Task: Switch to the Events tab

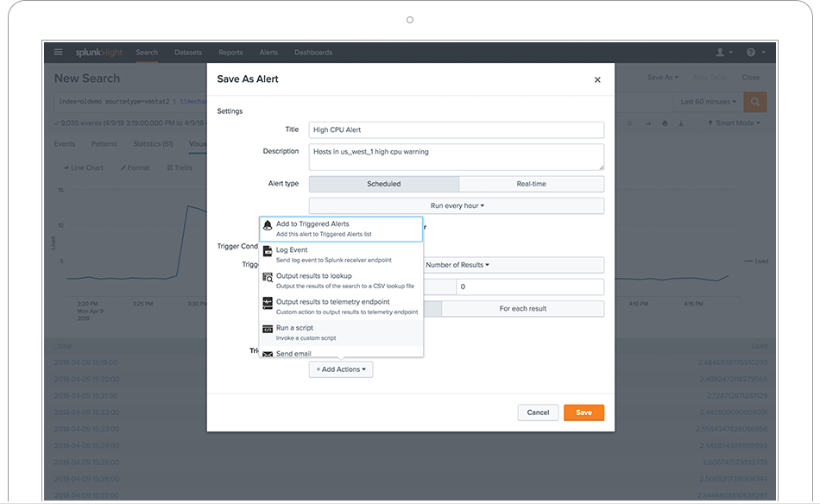Action: (x=65, y=144)
